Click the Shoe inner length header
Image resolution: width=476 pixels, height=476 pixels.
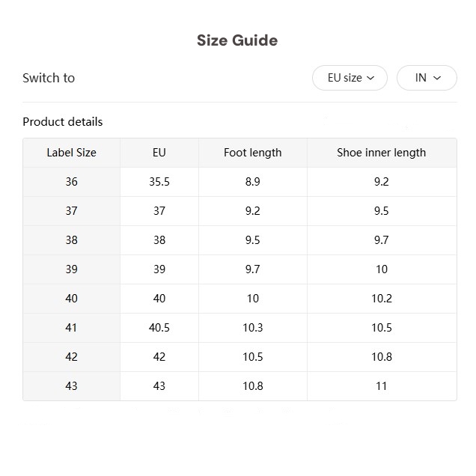(382, 153)
